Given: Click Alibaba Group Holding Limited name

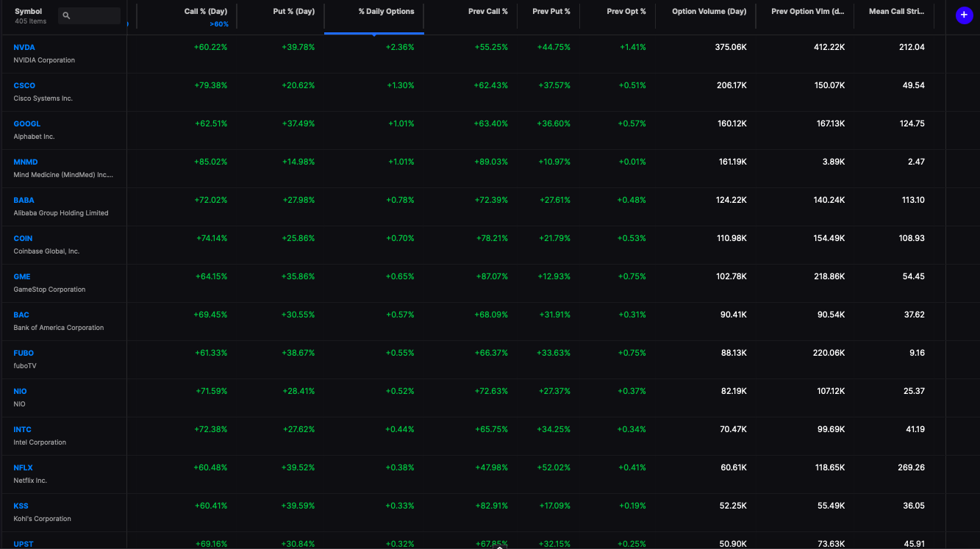Looking at the screenshot, I should (x=61, y=213).
